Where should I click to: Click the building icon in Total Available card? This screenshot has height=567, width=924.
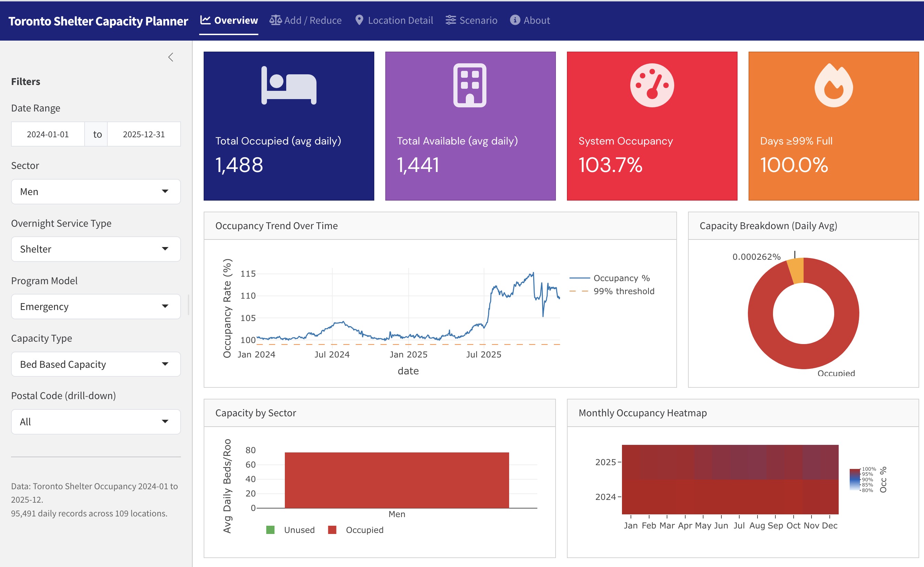[470, 86]
